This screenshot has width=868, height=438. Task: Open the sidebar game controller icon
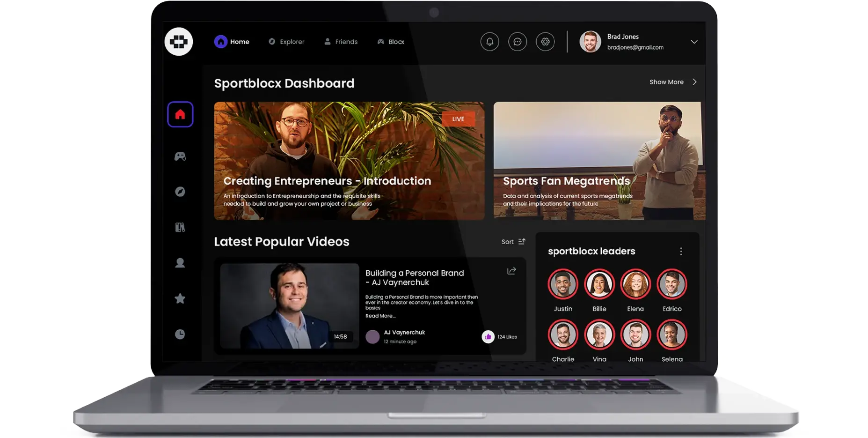click(x=180, y=156)
